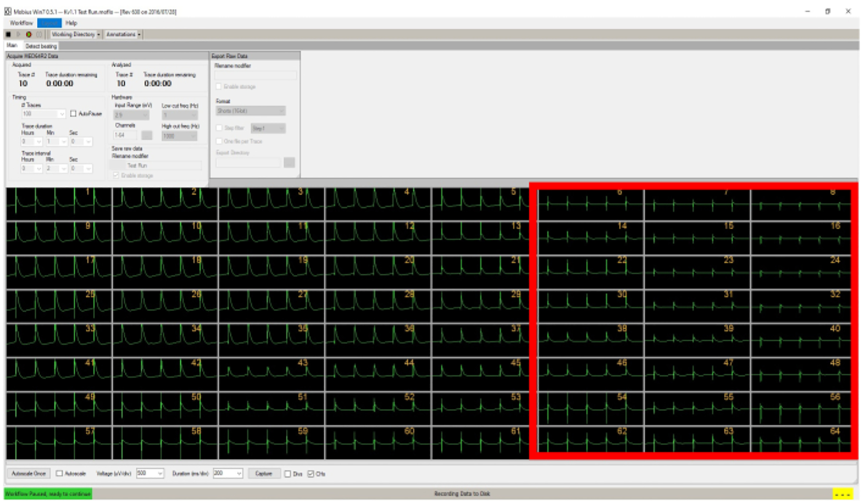Select channel 6 waveform panel

pyautogui.click(x=590, y=205)
